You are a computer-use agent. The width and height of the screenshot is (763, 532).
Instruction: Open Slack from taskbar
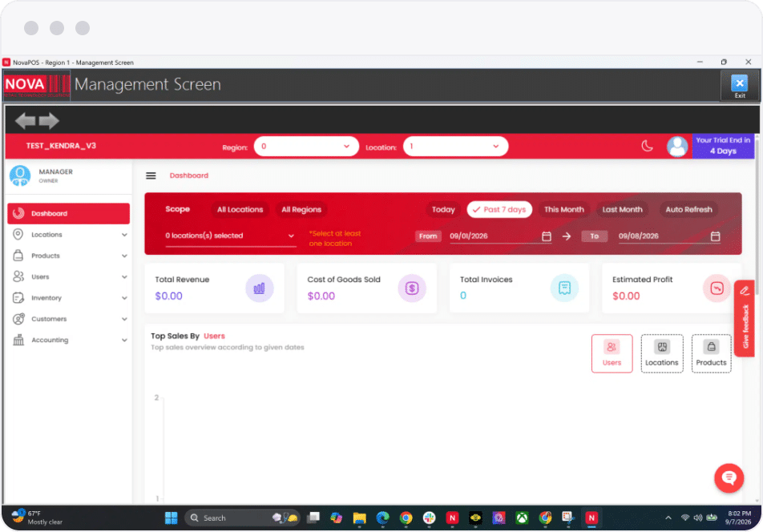tap(430, 518)
